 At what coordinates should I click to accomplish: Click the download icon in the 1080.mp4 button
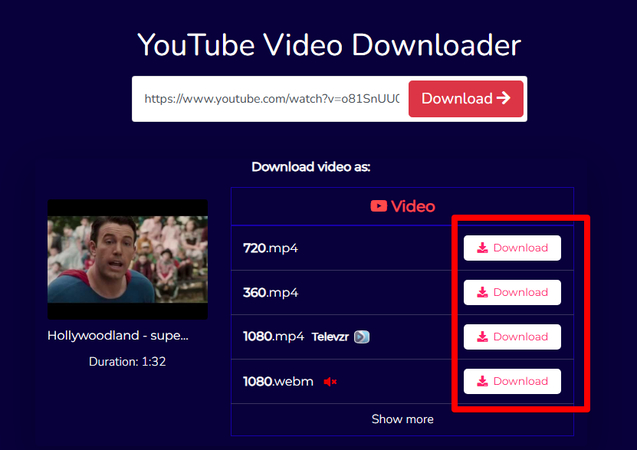pos(482,337)
